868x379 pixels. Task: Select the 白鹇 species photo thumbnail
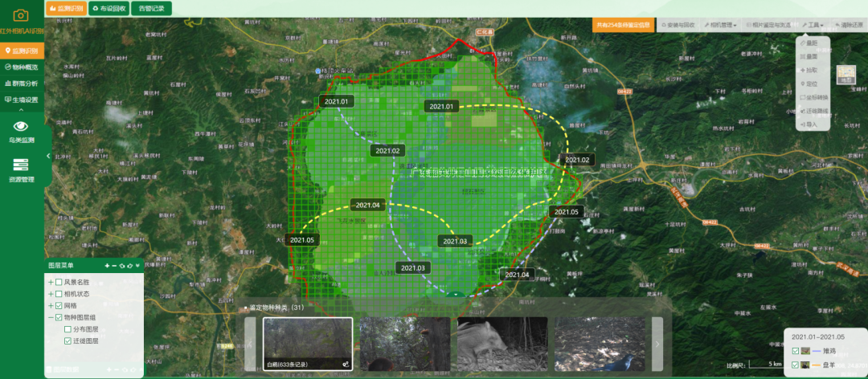point(308,344)
